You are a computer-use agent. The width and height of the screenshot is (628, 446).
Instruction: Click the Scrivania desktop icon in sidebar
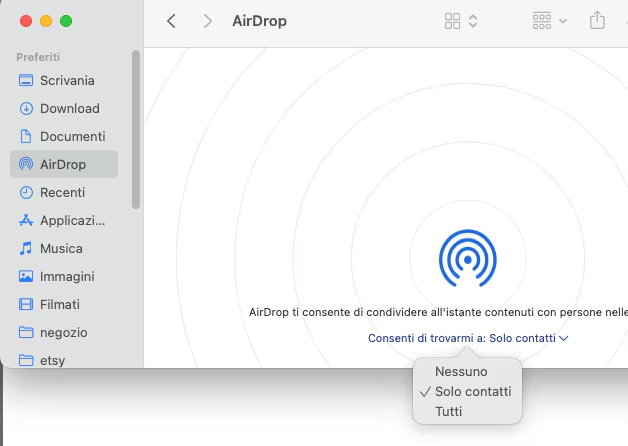pyautogui.click(x=26, y=80)
